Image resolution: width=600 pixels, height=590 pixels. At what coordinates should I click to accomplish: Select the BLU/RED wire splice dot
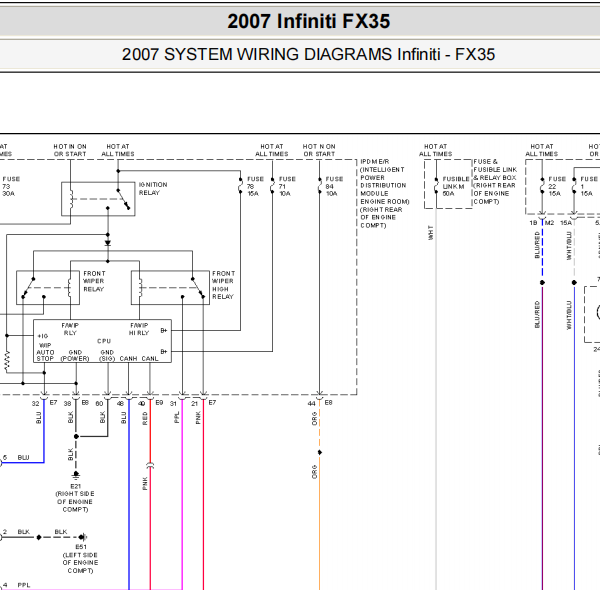542,282
